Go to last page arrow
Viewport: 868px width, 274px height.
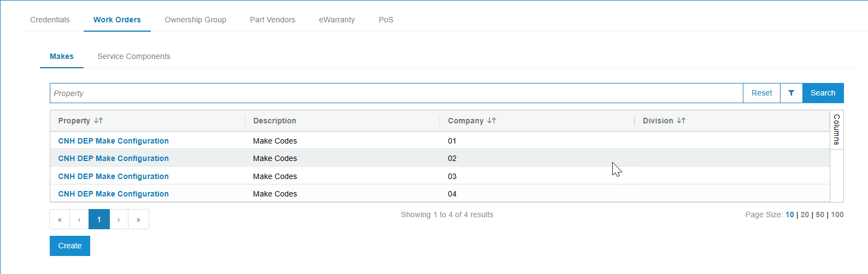click(x=138, y=219)
